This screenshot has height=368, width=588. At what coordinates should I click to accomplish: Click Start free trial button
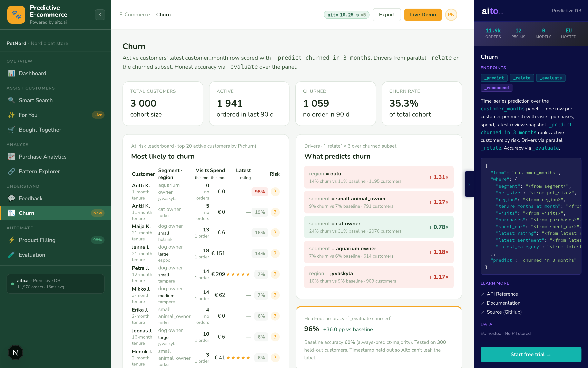(531, 354)
